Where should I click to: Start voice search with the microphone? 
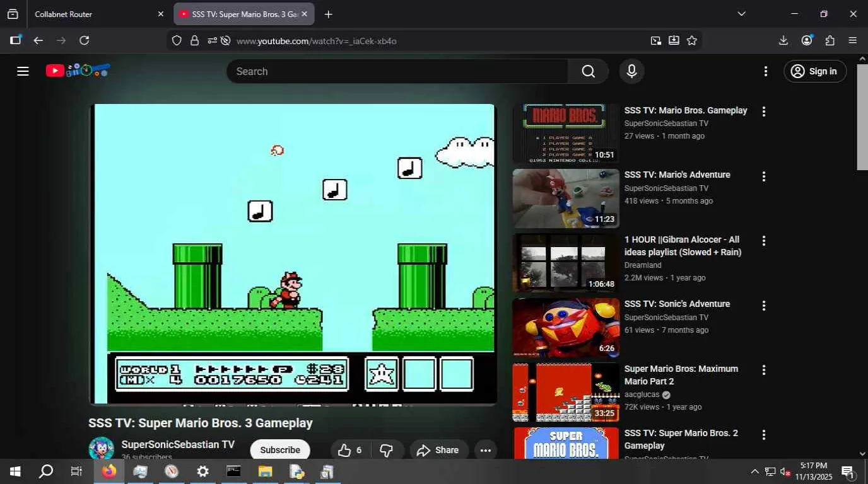click(x=631, y=71)
